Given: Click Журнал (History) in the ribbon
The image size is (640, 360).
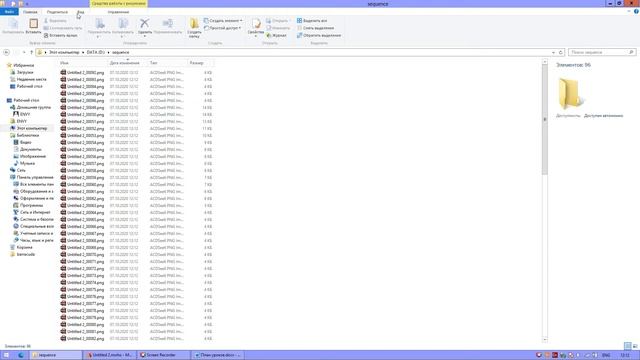Looking at the screenshot, I should (276, 36).
